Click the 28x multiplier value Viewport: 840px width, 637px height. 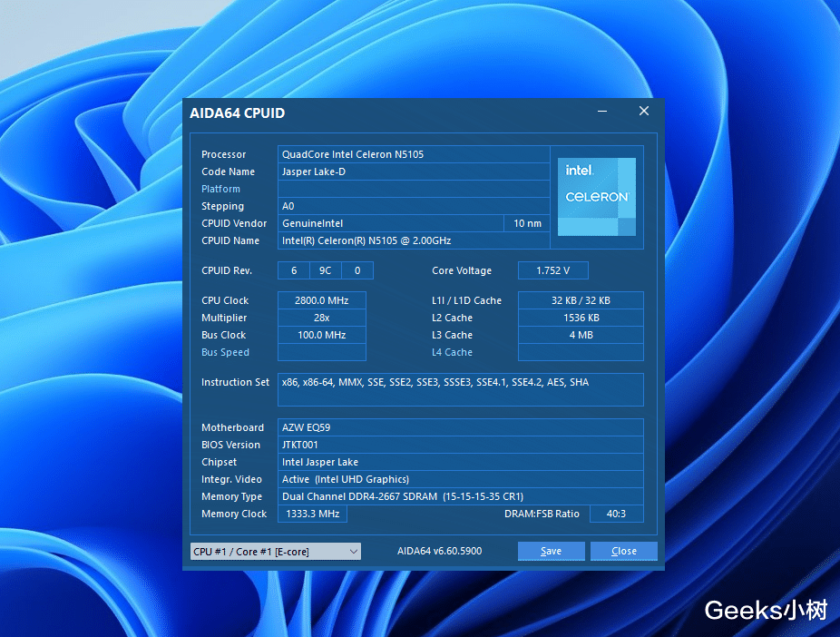pyautogui.click(x=321, y=318)
